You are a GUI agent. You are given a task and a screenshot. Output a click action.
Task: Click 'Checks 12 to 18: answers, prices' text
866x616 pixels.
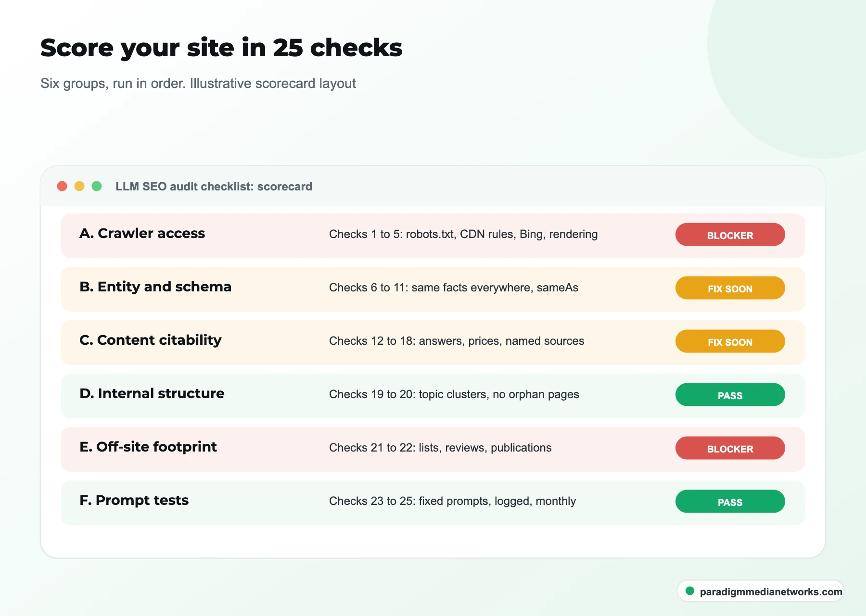[x=457, y=341]
